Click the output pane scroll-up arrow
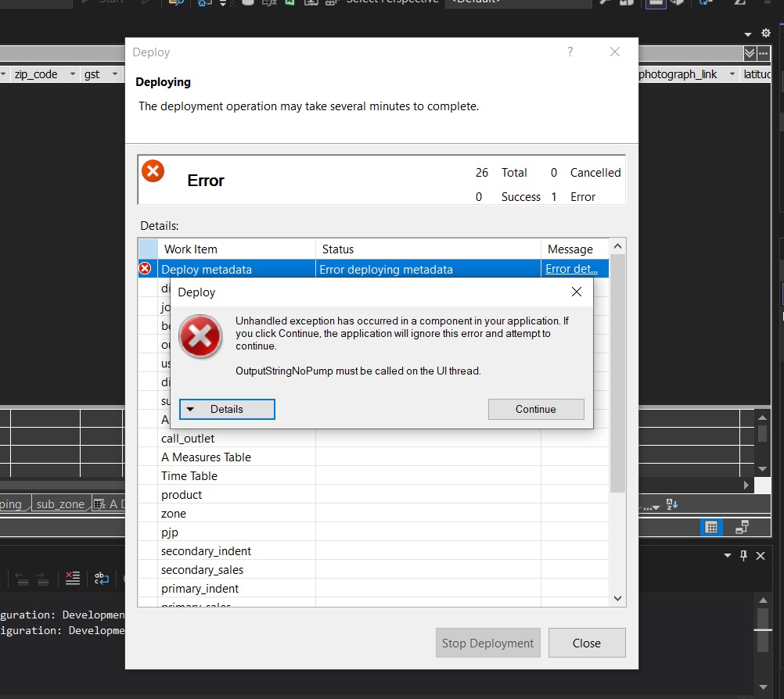The image size is (784, 699). point(763,600)
